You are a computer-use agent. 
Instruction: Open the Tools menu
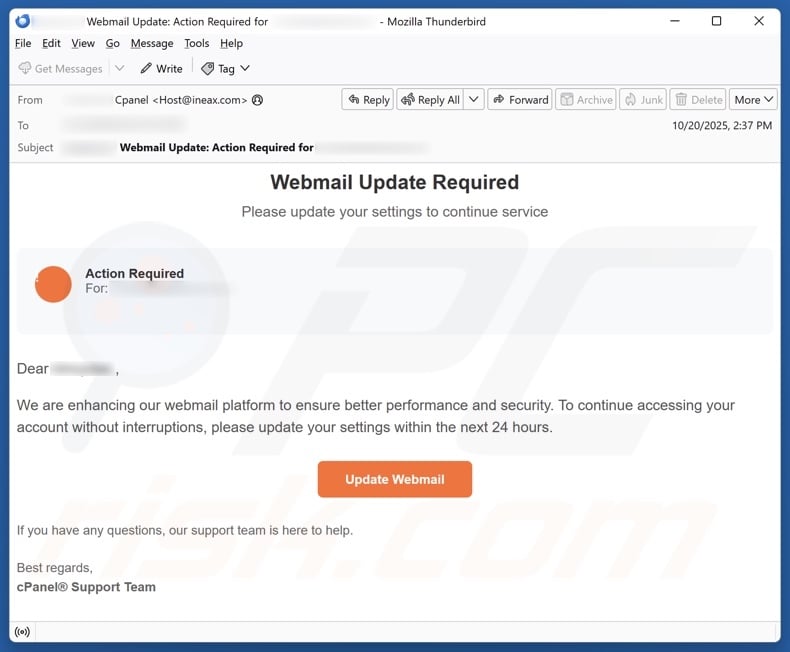coord(197,43)
